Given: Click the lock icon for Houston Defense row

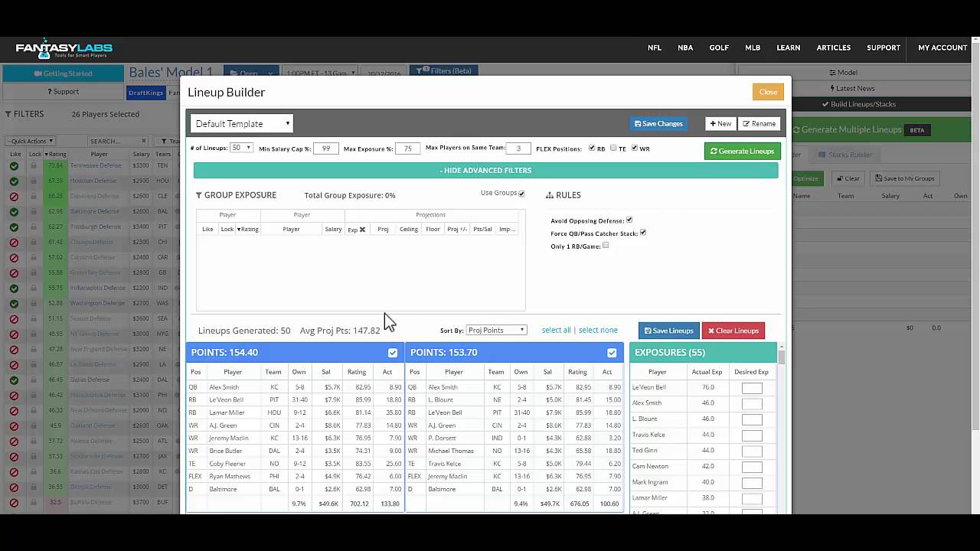Looking at the screenshot, I should pos(34,181).
